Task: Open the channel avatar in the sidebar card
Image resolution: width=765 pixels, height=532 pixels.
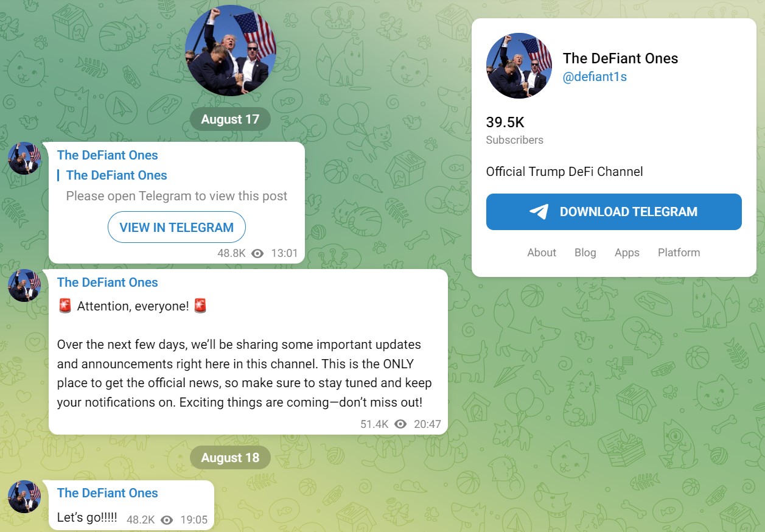Action: (x=519, y=66)
